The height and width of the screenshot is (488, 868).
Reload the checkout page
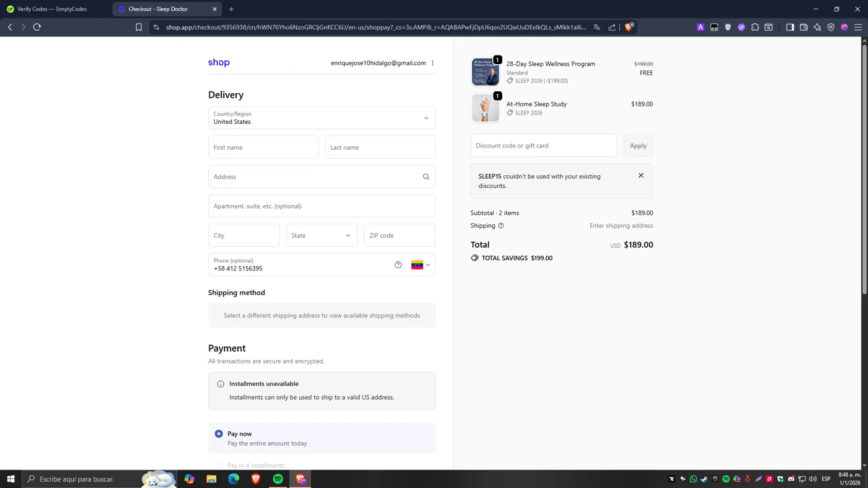(37, 27)
